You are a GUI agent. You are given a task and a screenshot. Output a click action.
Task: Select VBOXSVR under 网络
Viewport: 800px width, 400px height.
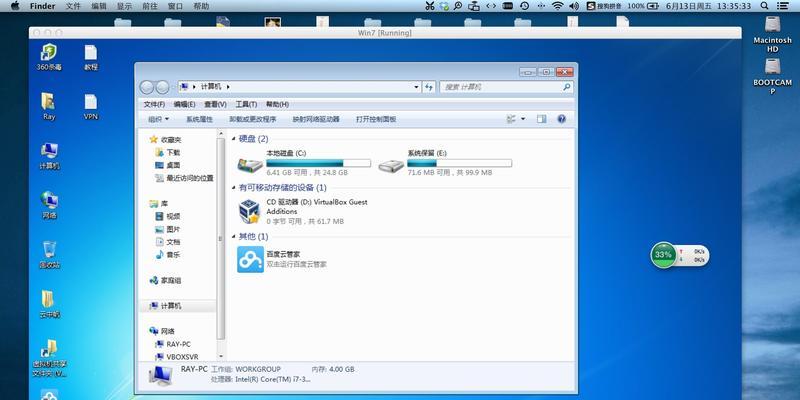[177, 357]
